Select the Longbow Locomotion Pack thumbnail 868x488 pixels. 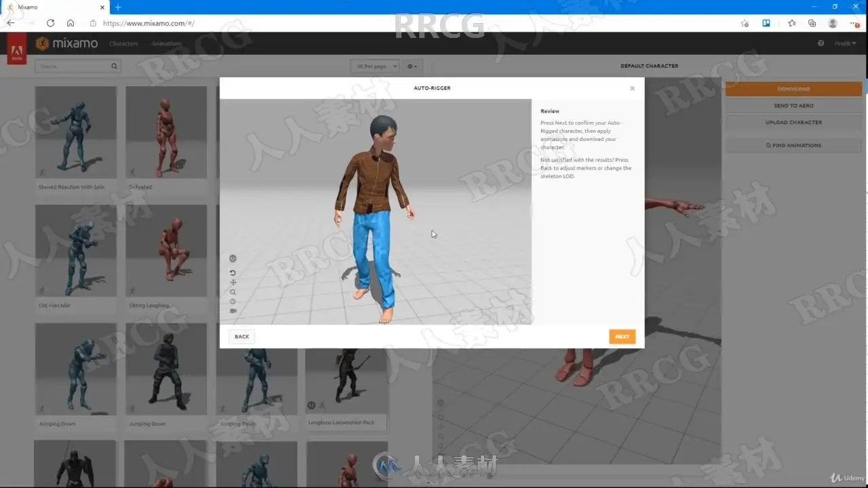coord(346,380)
